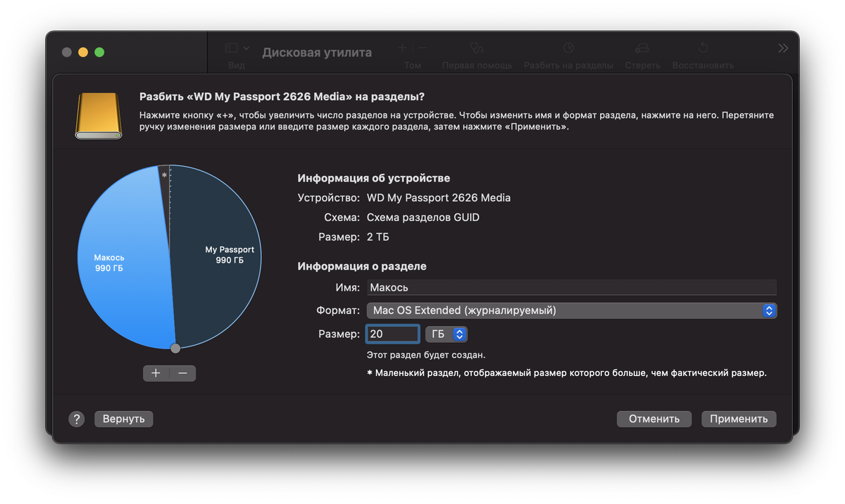845x504 pixels.
Task: Open the ГБ size unit dropdown
Action: [446, 334]
